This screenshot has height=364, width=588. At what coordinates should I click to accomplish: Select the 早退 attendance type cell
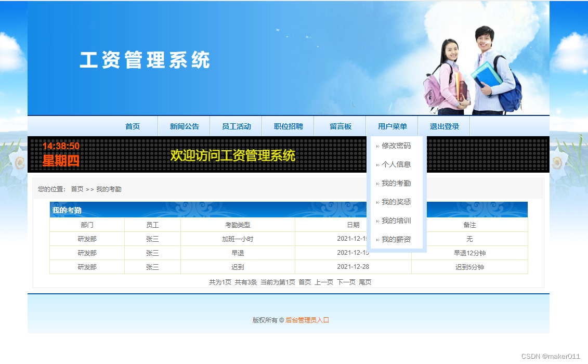pos(238,253)
